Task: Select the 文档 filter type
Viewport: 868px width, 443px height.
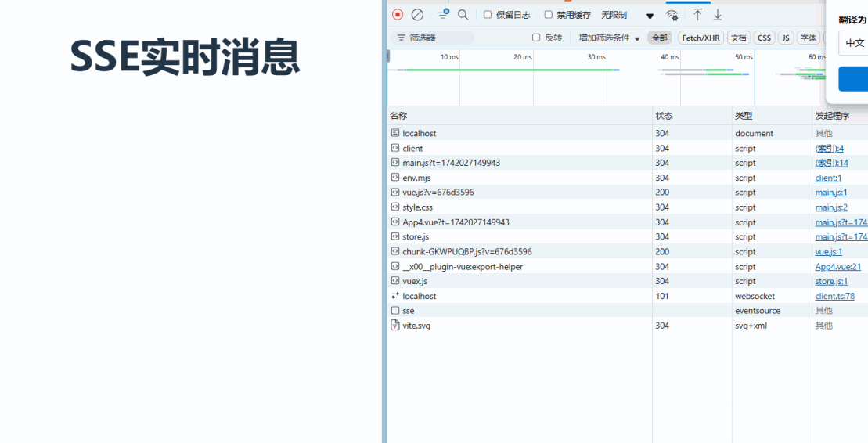Action: [738, 38]
